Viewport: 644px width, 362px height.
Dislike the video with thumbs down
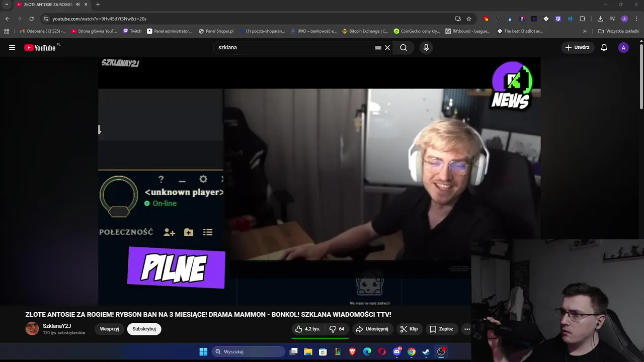point(337,329)
